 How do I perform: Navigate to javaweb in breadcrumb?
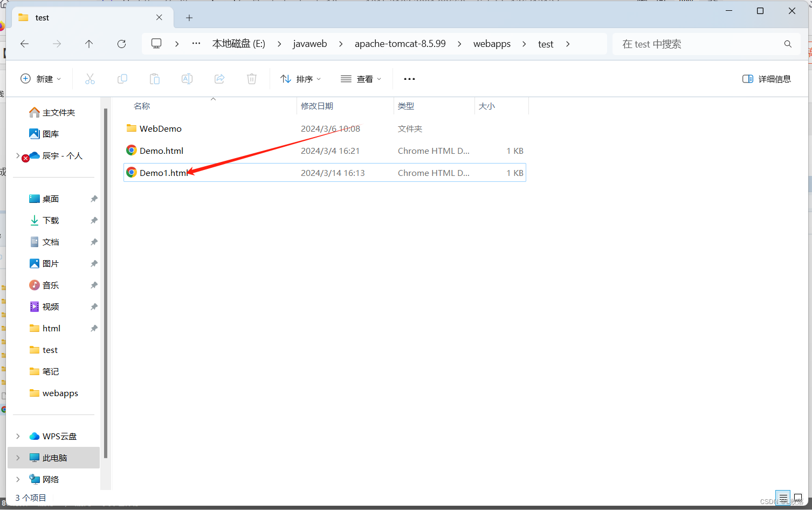tap(310, 44)
